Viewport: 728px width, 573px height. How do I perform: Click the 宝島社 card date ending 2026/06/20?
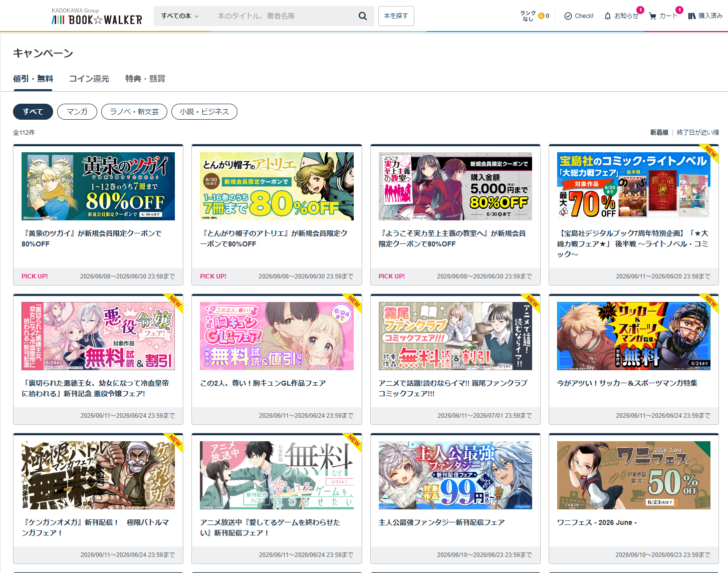663,276
